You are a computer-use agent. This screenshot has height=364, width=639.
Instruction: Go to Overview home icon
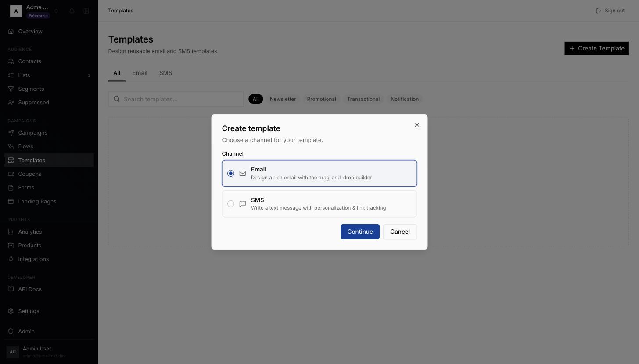point(11,32)
